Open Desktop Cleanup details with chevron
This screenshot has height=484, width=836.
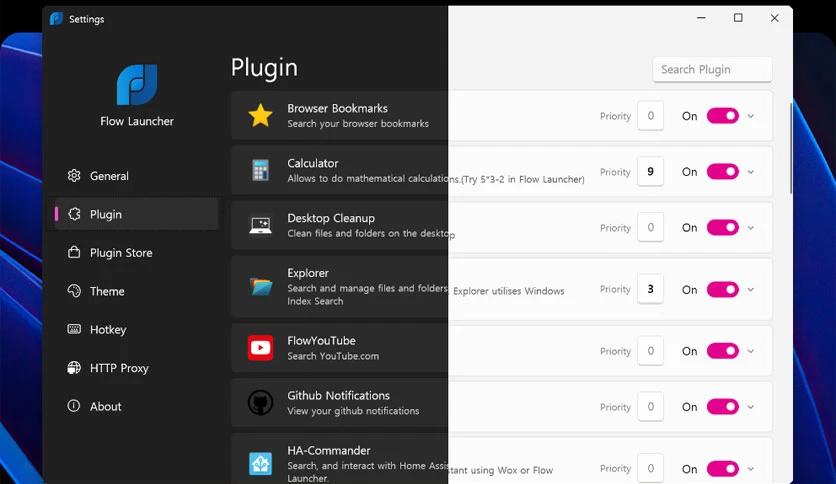(x=751, y=228)
